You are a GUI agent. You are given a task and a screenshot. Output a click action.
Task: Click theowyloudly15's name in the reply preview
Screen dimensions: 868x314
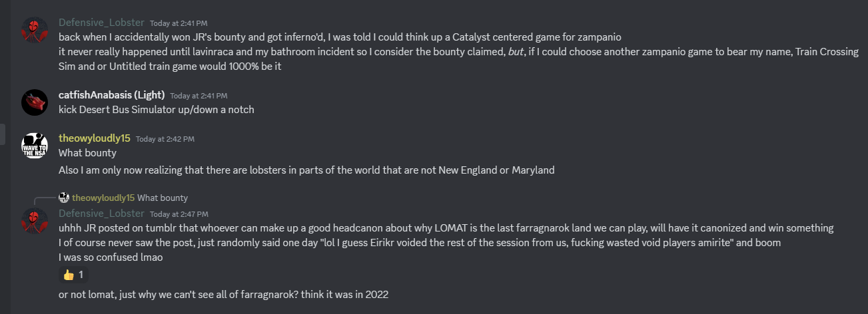(103, 198)
